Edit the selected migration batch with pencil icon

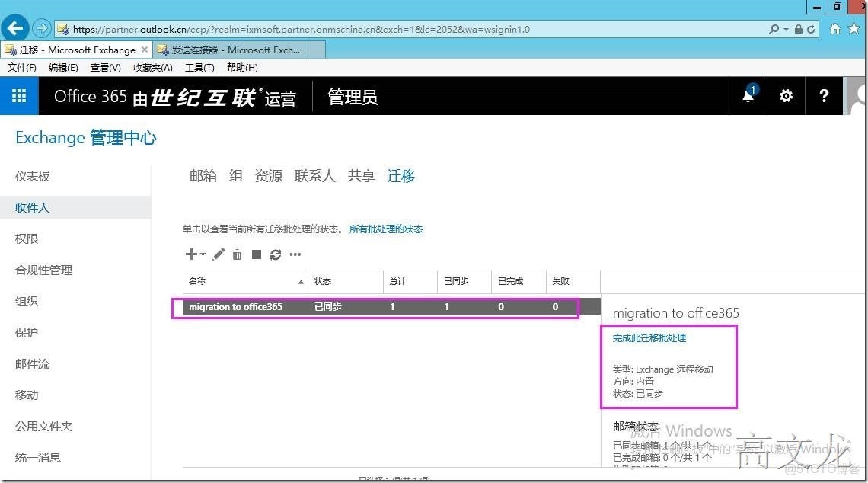coord(218,254)
